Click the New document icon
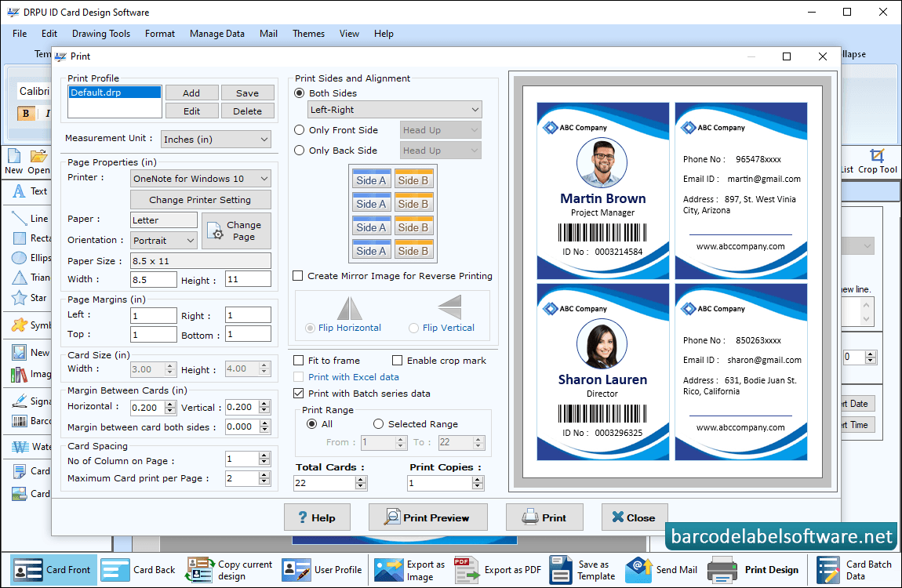This screenshot has width=902, height=588. [14, 156]
